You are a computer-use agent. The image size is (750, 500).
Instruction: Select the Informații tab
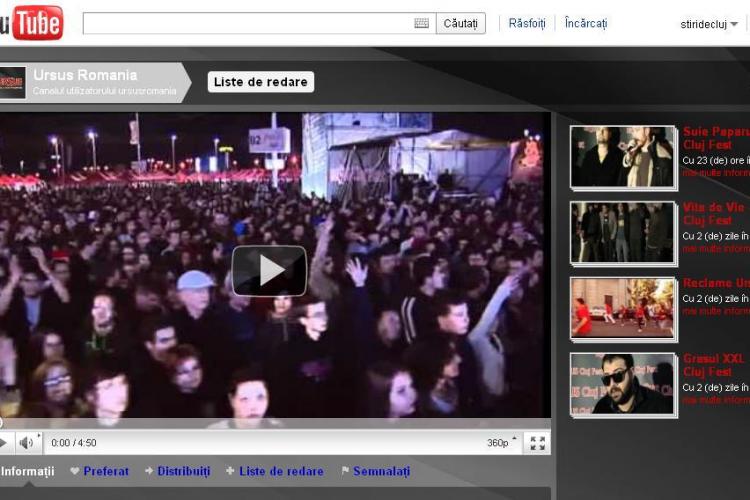coord(27,471)
